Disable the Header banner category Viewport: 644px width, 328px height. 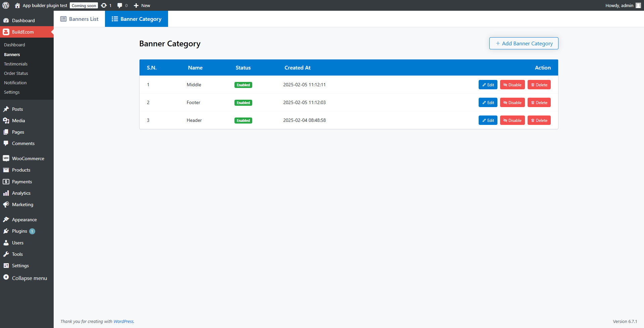point(512,121)
